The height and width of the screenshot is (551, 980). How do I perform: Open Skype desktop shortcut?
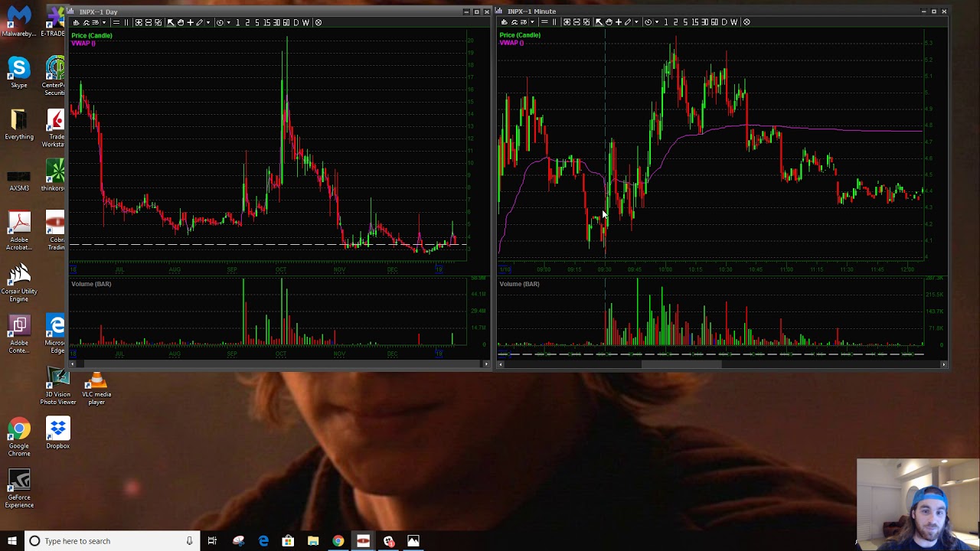(19, 73)
